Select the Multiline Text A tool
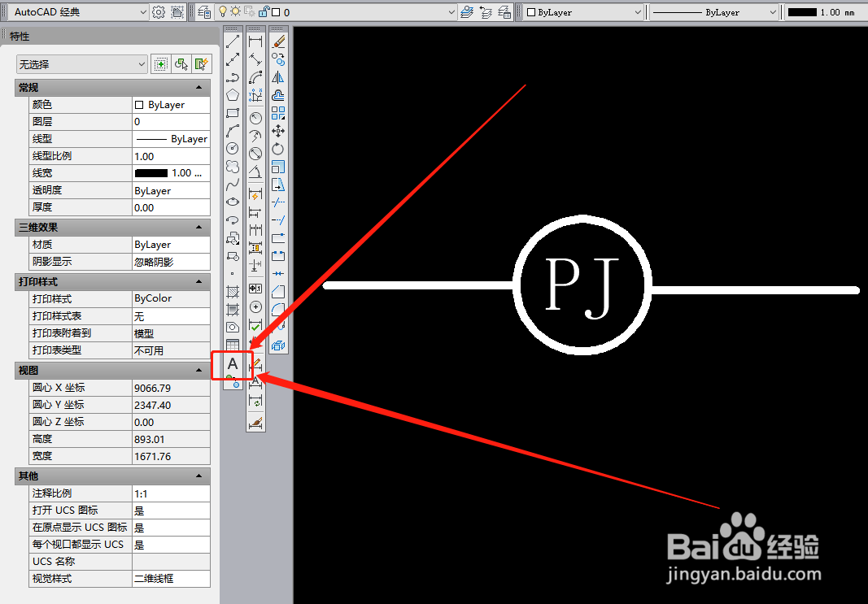This screenshot has width=868, height=604. click(233, 364)
